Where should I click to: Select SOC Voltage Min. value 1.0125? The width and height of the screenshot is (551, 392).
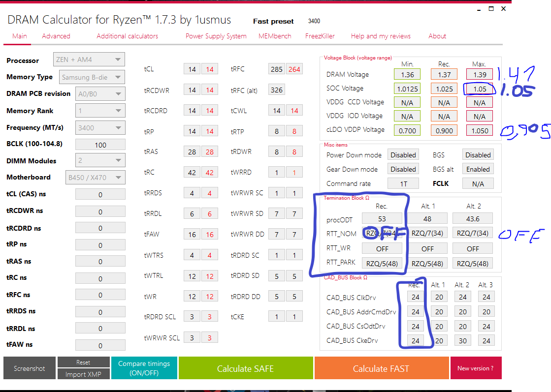tap(407, 89)
